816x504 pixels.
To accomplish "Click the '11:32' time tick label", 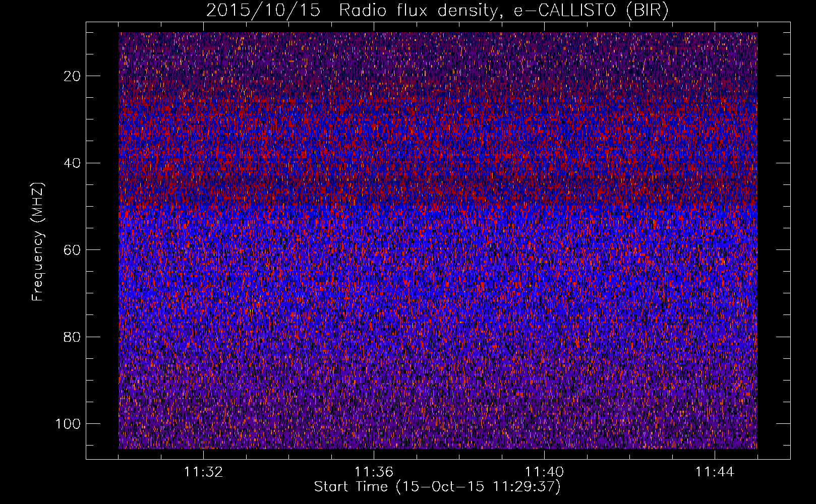I will coord(203,472).
